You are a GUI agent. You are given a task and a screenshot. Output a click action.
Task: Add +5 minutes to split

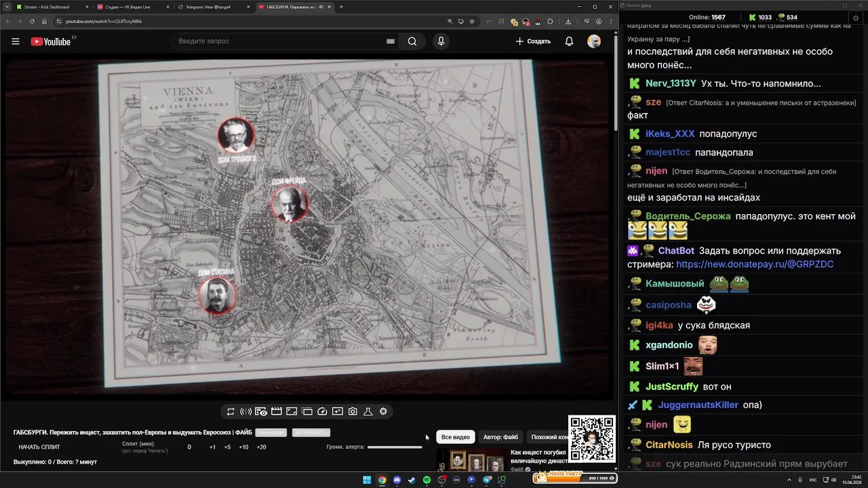227,447
